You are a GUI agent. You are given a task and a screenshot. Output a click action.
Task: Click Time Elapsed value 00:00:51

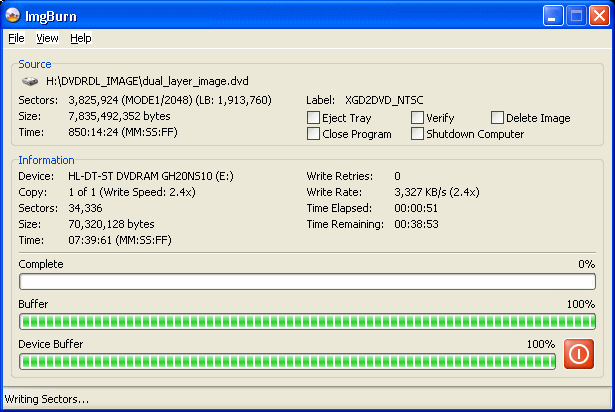point(416,208)
